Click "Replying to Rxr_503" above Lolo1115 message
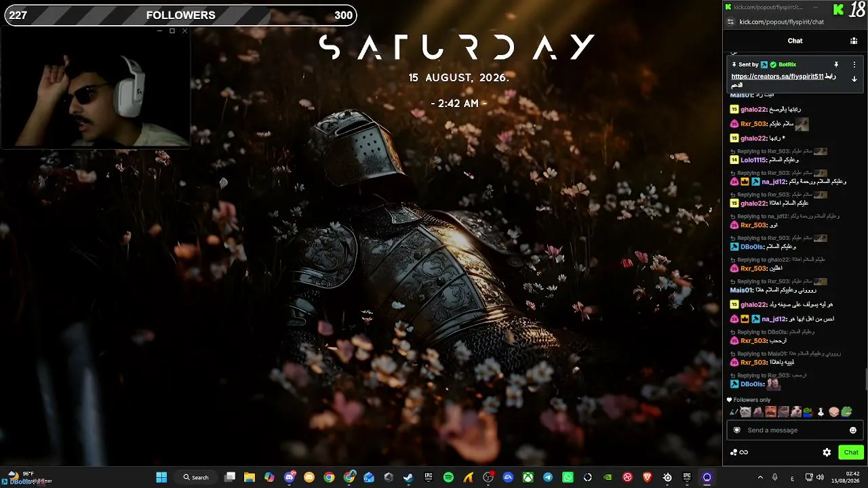This screenshot has width=868, height=488. coord(763,151)
